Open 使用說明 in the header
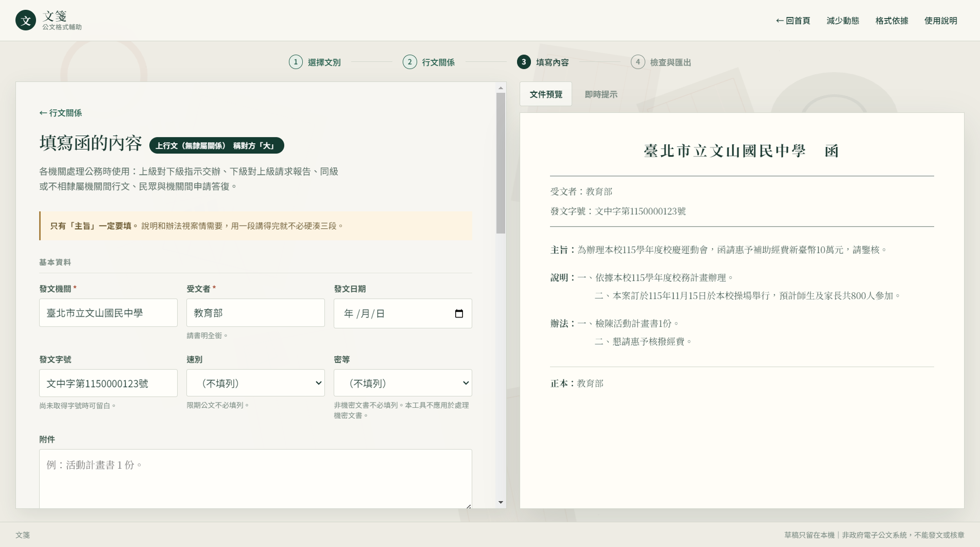The width and height of the screenshot is (980, 547). tap(940, 21)
